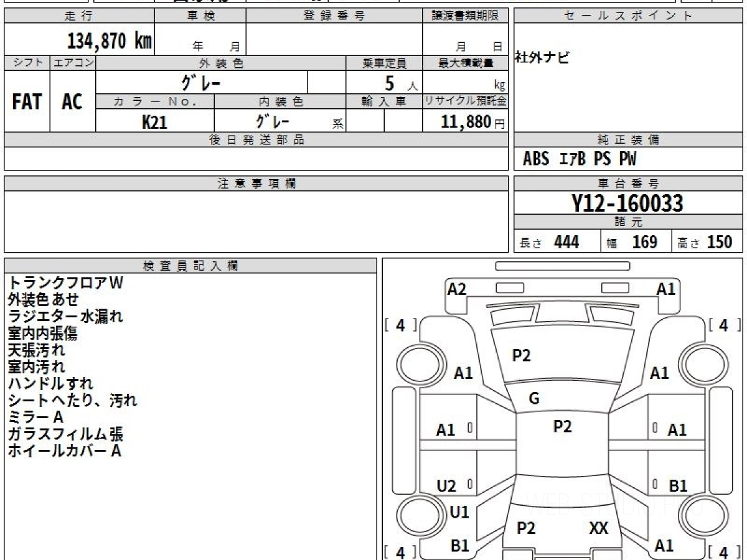Click the kg unit in max load cell
The width and height of the screenshot is (747, 560).
click(499, 86)
